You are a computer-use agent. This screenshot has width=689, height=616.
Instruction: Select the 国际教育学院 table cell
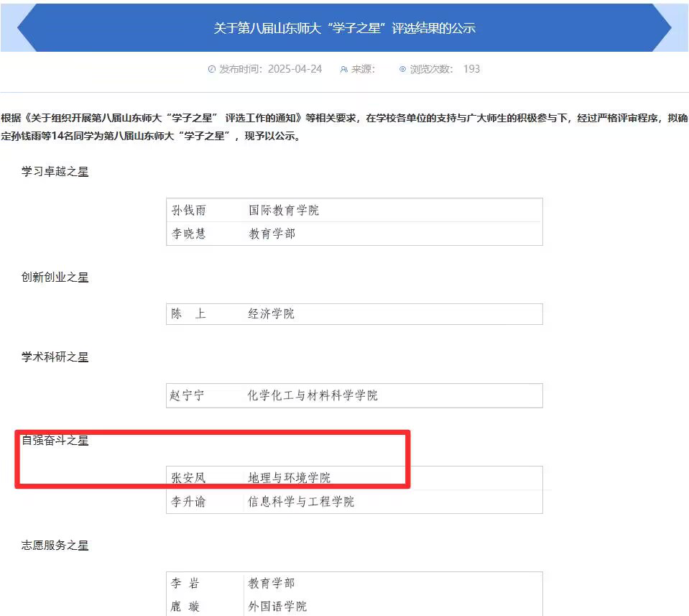284,211
